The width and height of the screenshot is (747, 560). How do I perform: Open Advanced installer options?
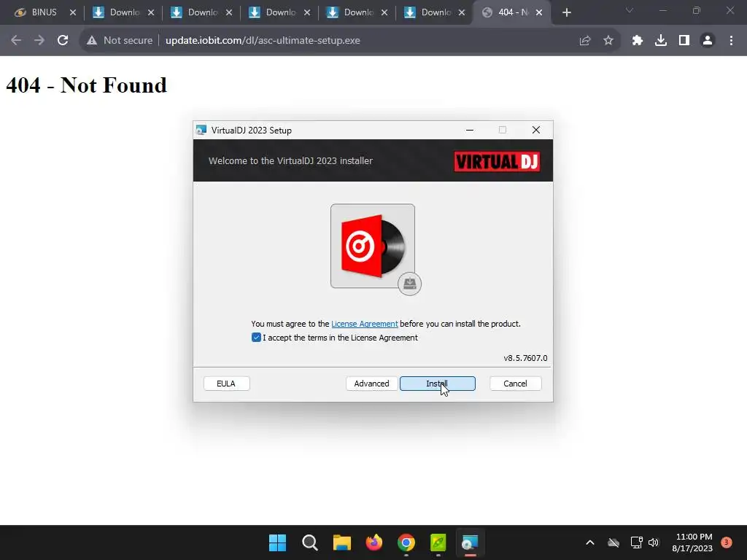pos(371,384)
